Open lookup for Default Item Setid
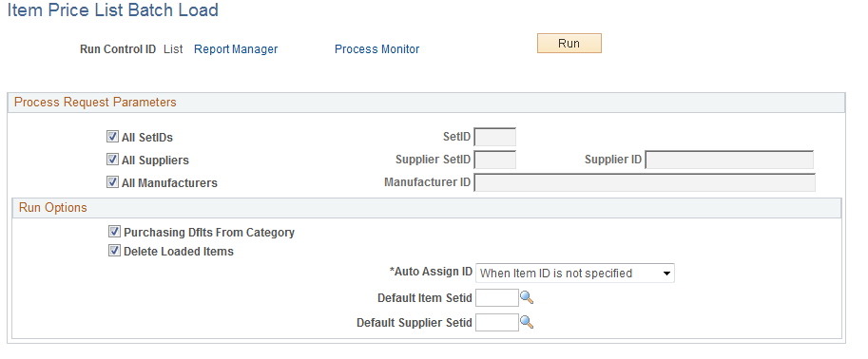The width and height of the screenshot is (868, 359). click(527, 298)
